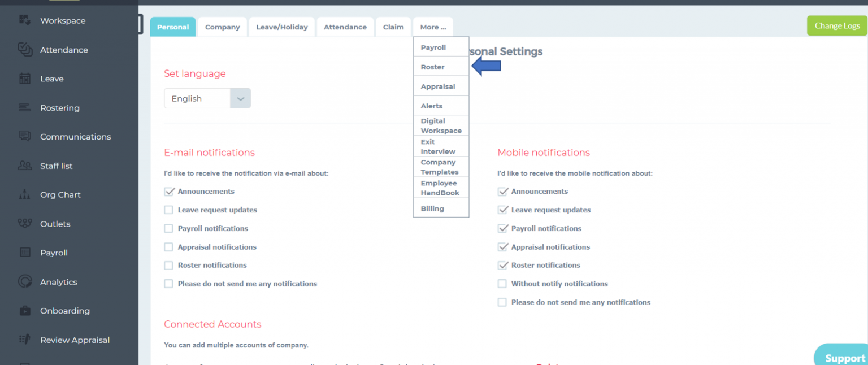Switch to the Company tab
Viewport: 868px width, 365px height.
222,27
